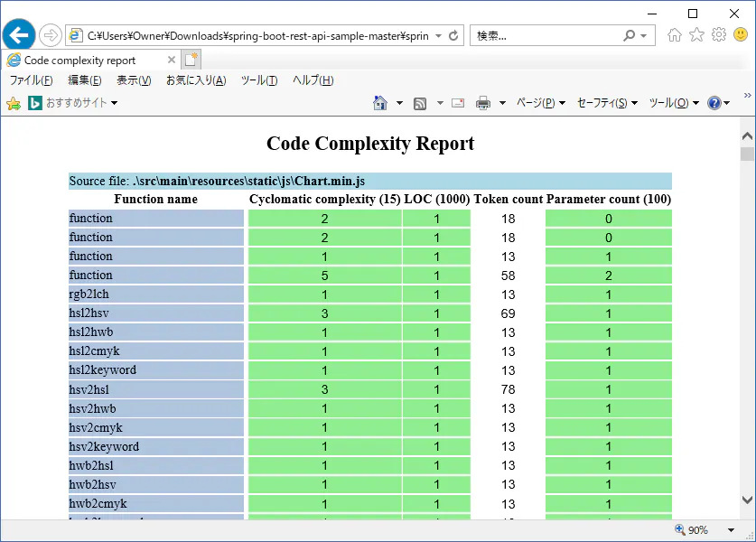This screenshot has width=756, height=542.
Task: Click the hsl2keyword function name cell
Action: click(155, 369)
